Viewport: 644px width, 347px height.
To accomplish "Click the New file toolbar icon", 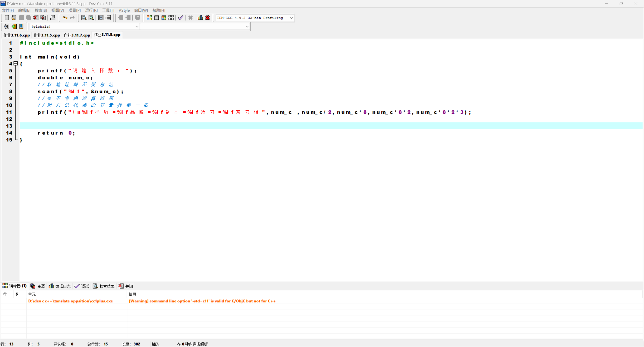I will tap(7, 18).
